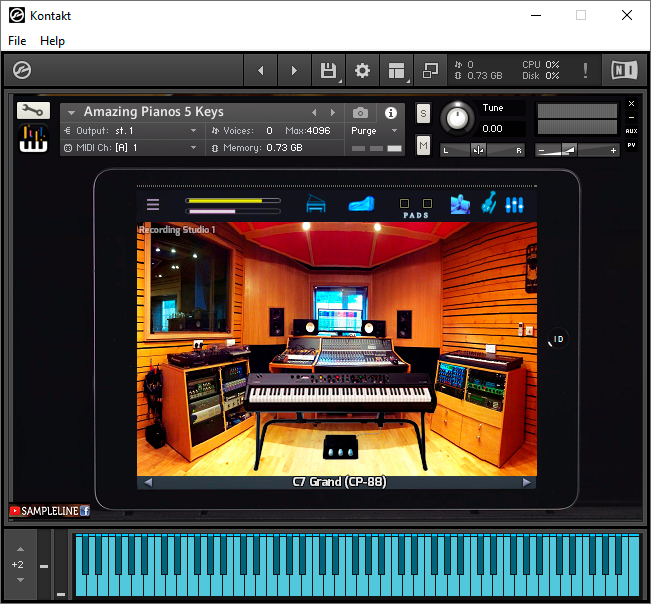Screen dimensions: 651x604
Task: Go to next browse arrow in main toolbar
Action: pyautogui.click(x=294, y=70)
